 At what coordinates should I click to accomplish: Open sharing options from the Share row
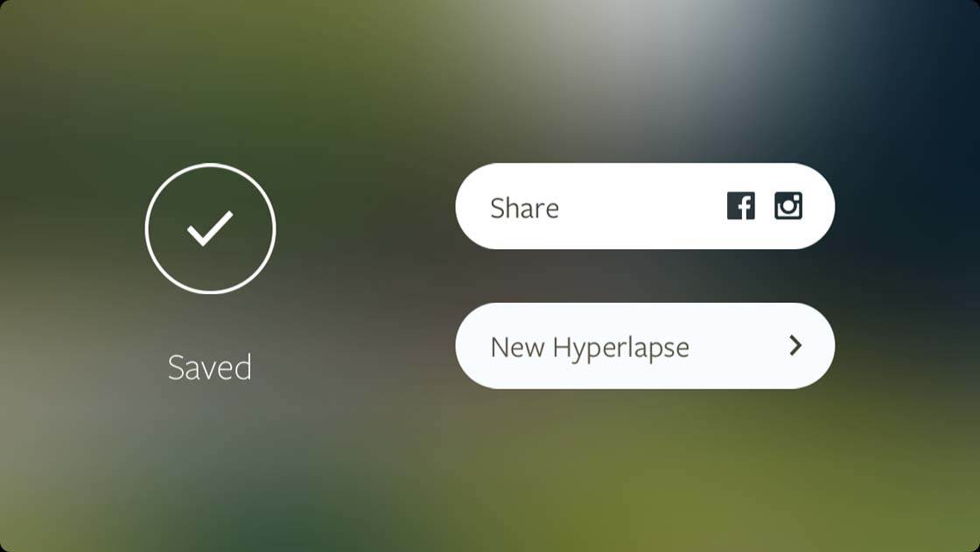click(x=645, y=206)
